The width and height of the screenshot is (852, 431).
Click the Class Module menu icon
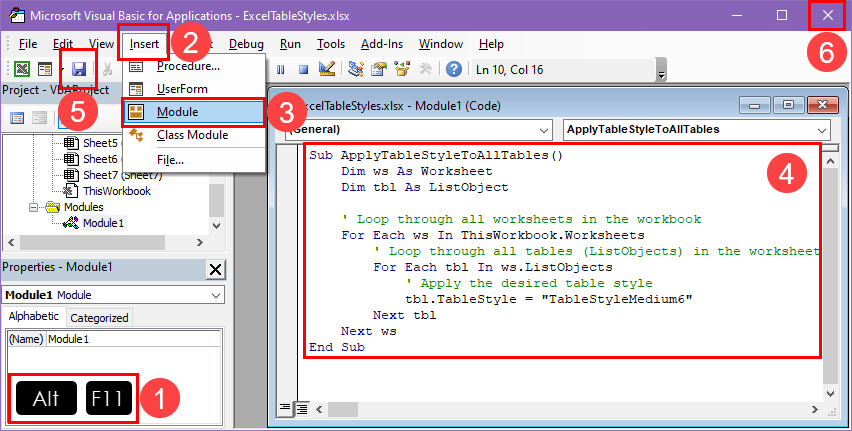(136, 135)
